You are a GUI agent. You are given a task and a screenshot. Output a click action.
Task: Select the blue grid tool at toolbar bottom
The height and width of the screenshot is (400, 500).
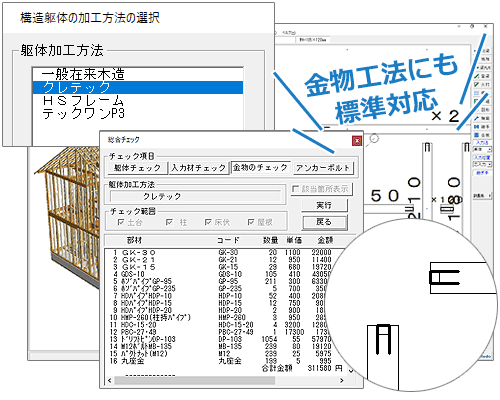(x=482, y=135)
